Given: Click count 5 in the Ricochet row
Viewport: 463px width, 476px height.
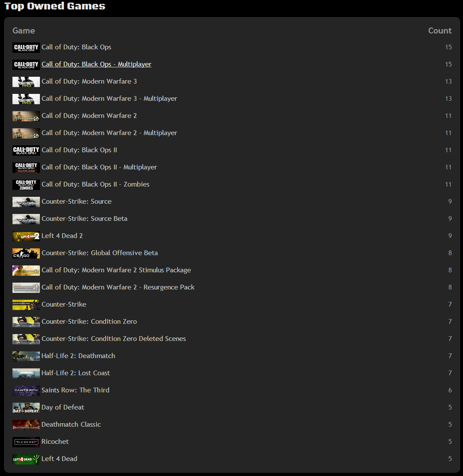Looking at the screenshot, I should (450, 442).
